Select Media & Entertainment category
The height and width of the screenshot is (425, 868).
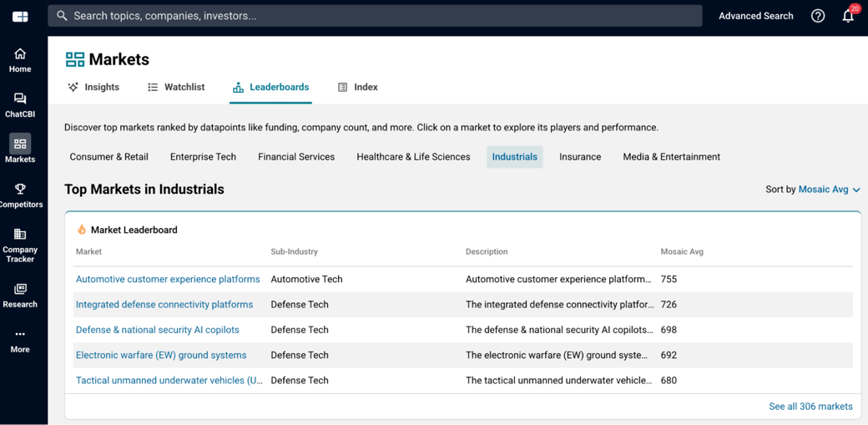672,157
